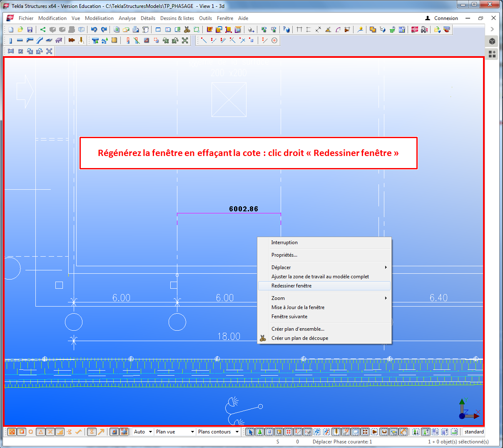Open the Dessins & listes menu

[x=177, y=18]
